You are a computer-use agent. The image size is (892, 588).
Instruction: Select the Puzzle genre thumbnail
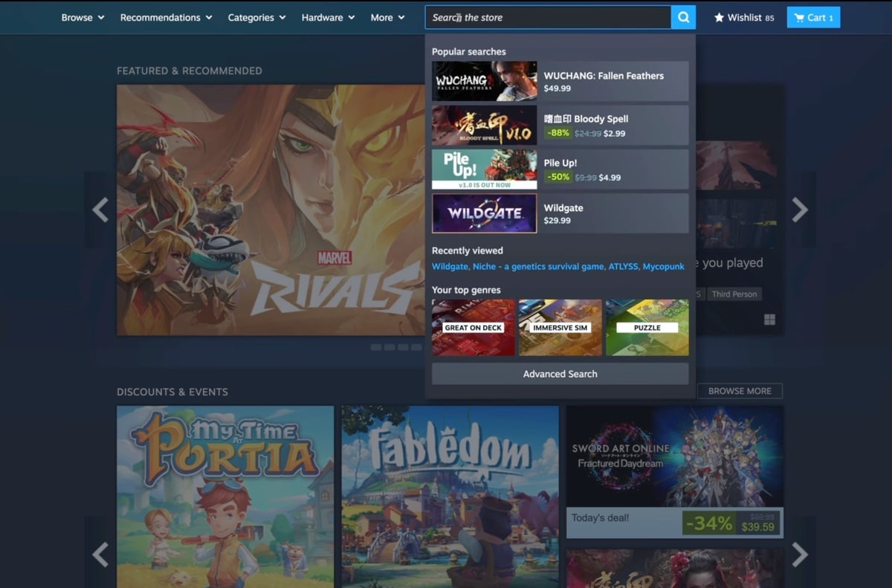pyautogui.click(x=647, y=328)
